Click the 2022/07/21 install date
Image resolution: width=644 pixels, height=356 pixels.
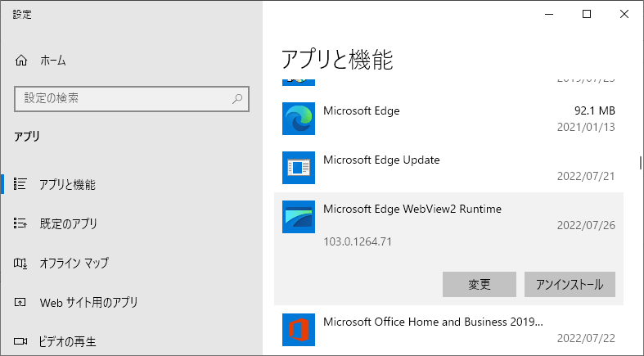(x=586, y=176)
